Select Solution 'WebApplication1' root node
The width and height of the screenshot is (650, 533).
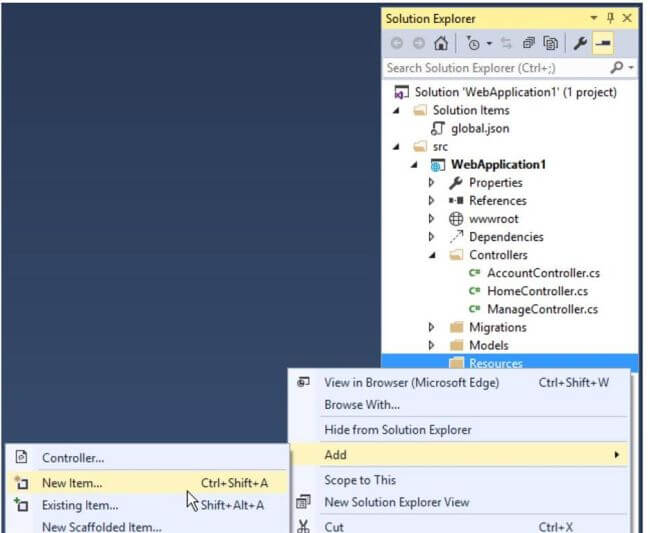tap(515, 92)
